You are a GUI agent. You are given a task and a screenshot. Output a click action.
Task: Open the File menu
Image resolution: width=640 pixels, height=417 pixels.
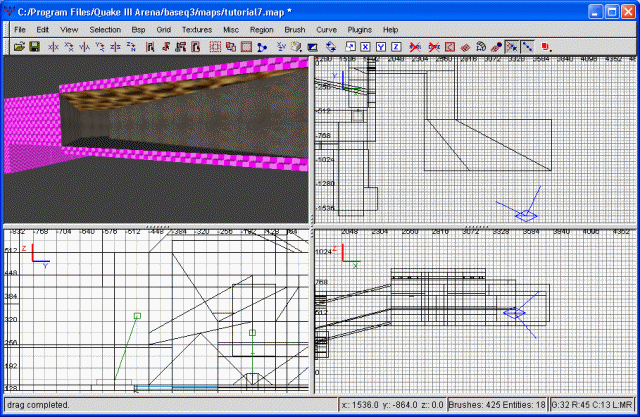(x=20, y=30)
